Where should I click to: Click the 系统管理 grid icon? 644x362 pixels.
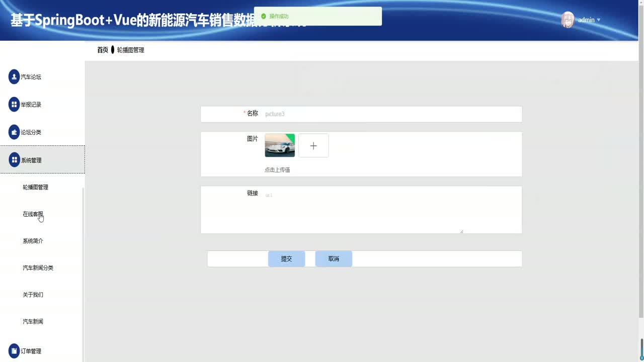pos(14,160)
